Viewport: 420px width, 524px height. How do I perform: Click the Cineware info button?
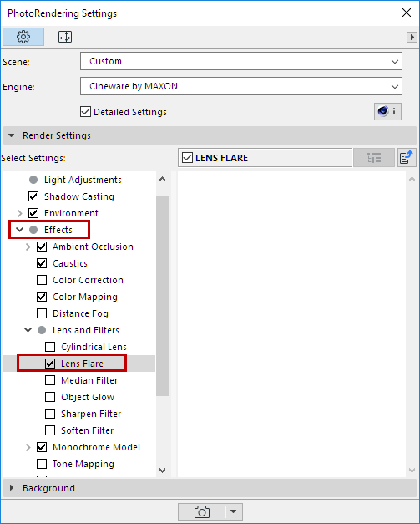387,111
